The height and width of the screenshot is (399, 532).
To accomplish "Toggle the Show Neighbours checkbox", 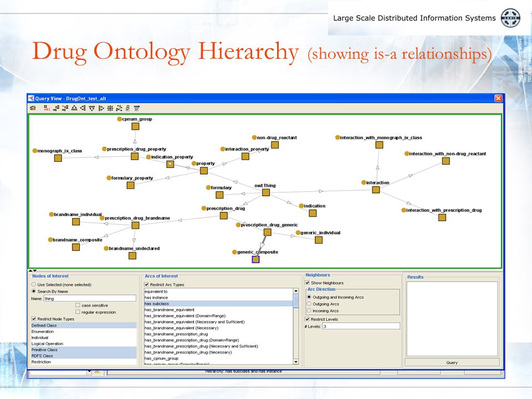I will pos(308,283).
